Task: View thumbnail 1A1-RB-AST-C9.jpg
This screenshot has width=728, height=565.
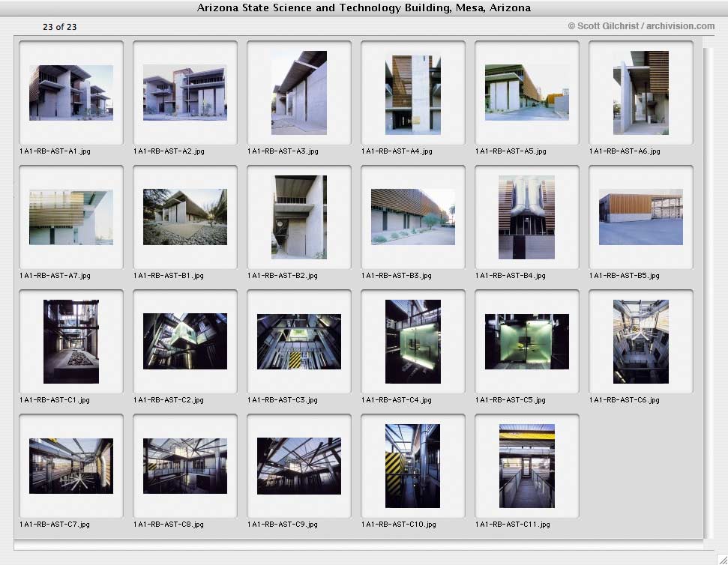Action: coord(299,466)
